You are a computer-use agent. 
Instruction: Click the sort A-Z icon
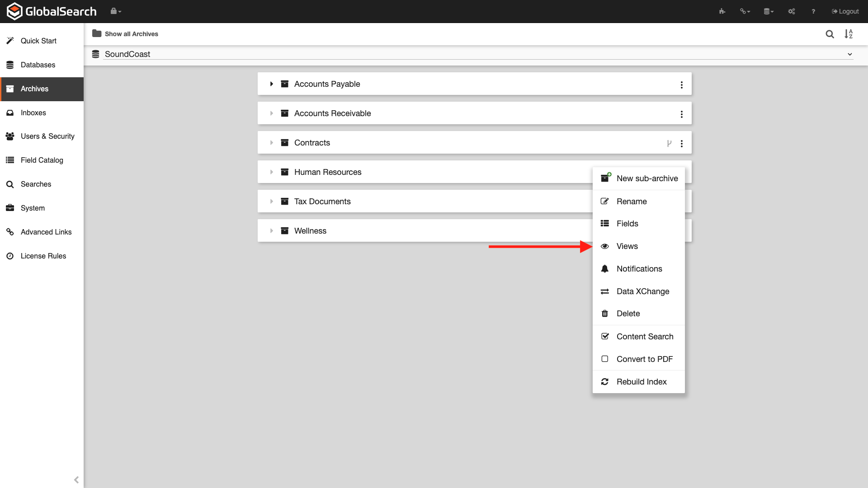click(x=849, y=34)
